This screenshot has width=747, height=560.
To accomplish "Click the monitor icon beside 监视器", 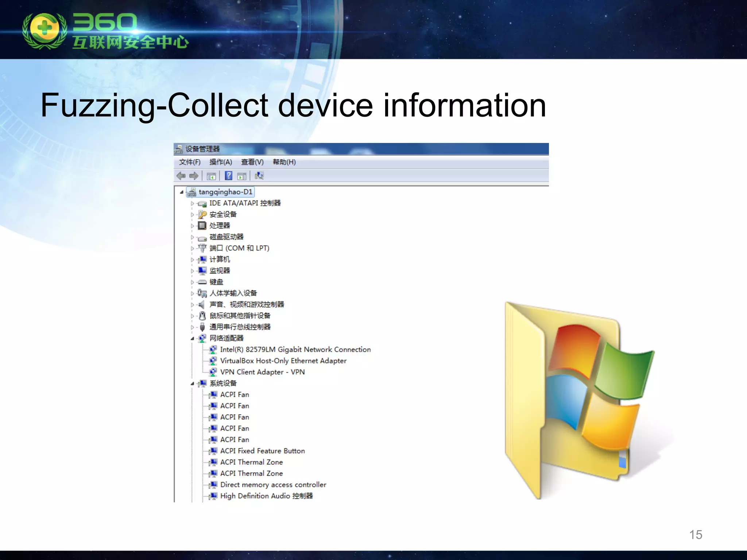I will (x=202, y=271).
